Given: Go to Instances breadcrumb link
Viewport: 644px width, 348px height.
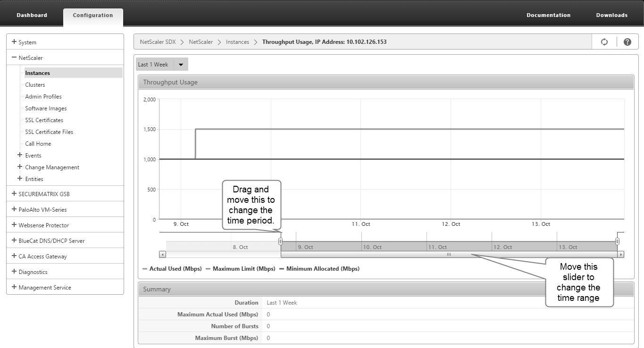Looking at the screenshot, I should coord(237,42).
